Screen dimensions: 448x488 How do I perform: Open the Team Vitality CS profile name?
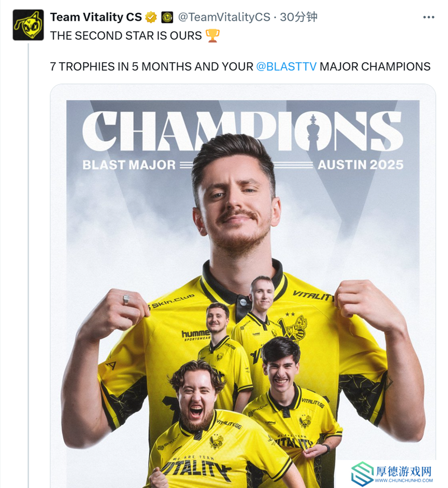[96, 17]
